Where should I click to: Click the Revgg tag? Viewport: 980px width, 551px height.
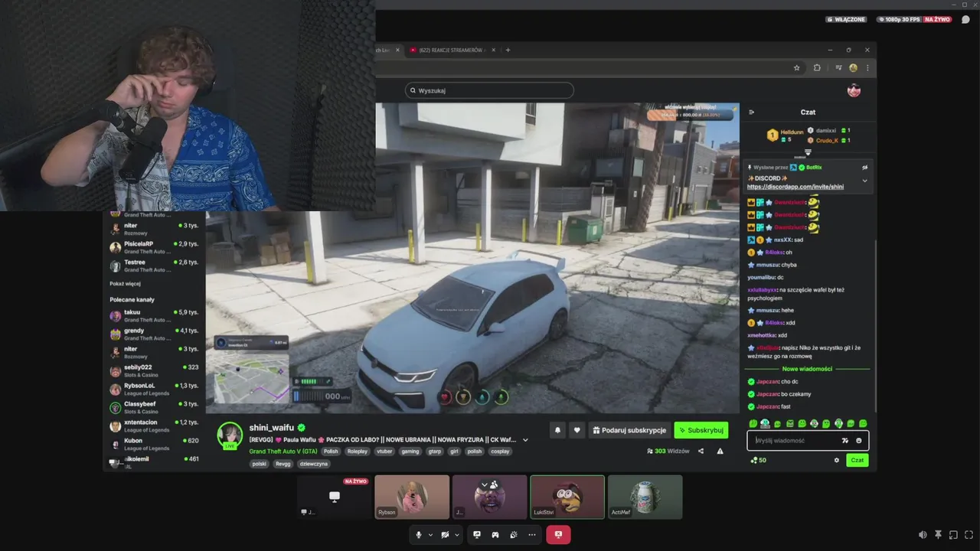pyautogui.click(x=283, y=464)
